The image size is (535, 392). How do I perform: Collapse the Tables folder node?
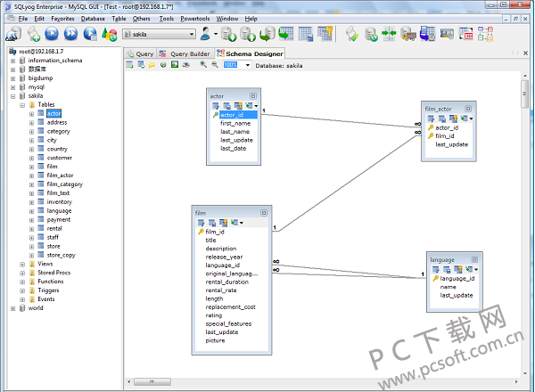[x=22, y=105]
